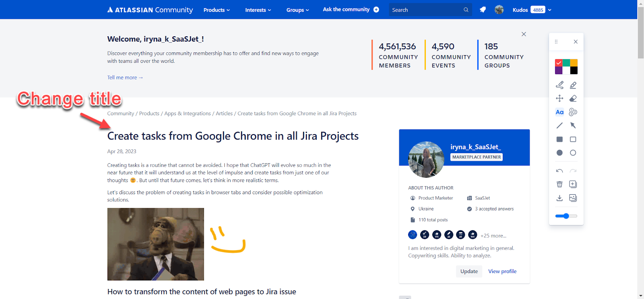Open the View profile link
Screen dimensions: 644x299
pyautogui.click(x=502, y=271)
